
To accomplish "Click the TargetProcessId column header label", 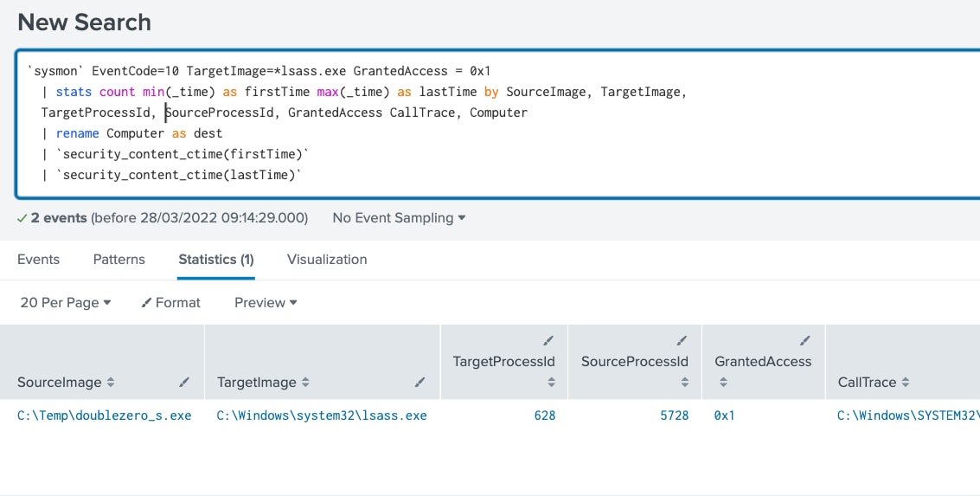I will click(x=503, y=362).
